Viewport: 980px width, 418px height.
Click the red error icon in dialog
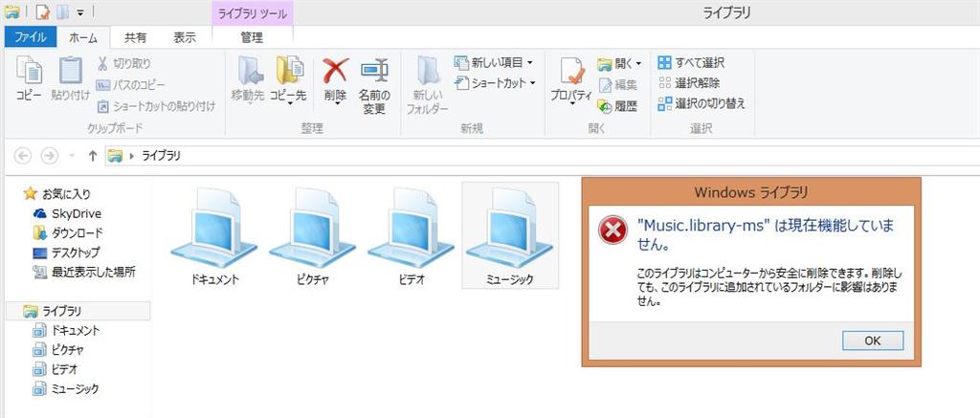click(612, 230)
